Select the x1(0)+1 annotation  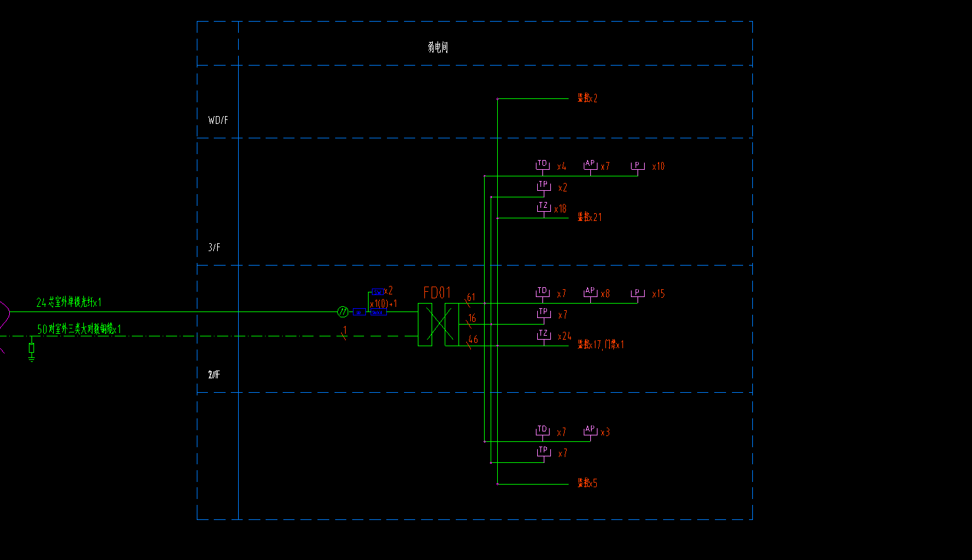point(384,304)
